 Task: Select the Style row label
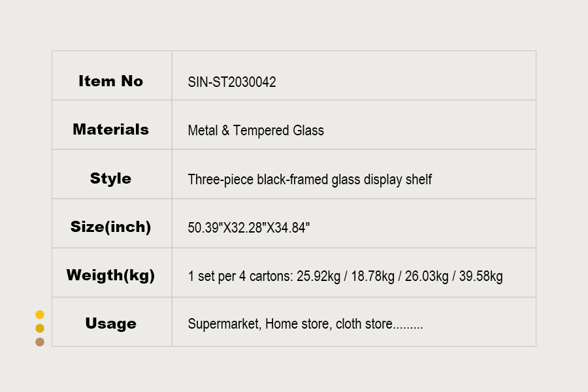110,178
